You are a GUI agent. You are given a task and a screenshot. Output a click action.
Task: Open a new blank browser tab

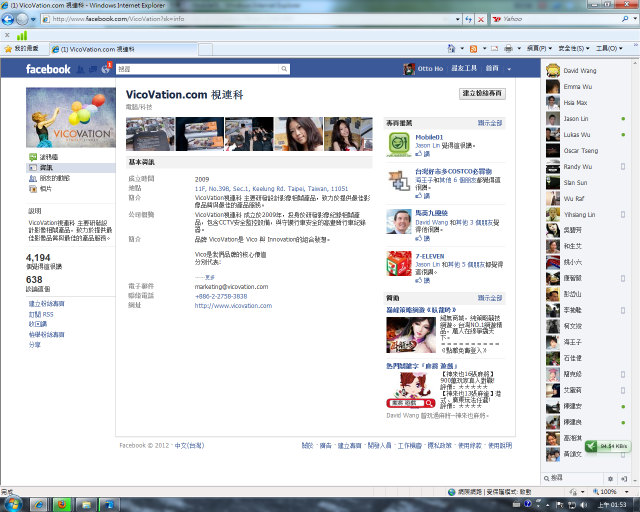[x=205, y=49]
